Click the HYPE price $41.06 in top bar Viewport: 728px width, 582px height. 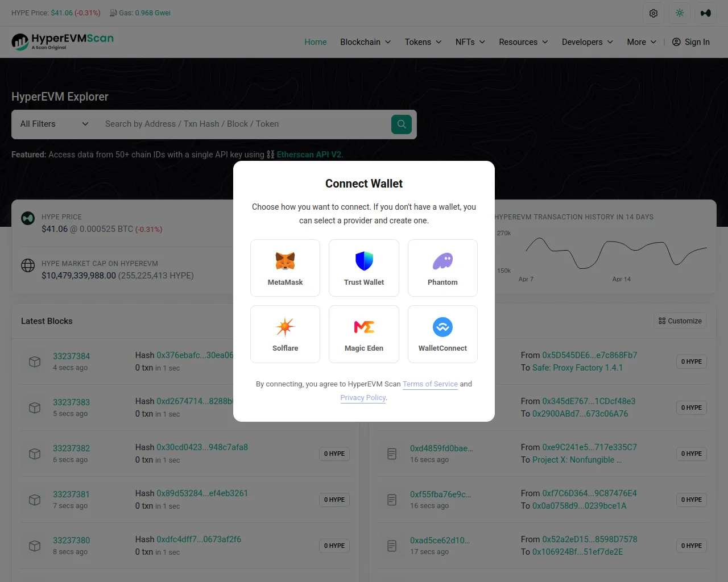pos(62,13)
